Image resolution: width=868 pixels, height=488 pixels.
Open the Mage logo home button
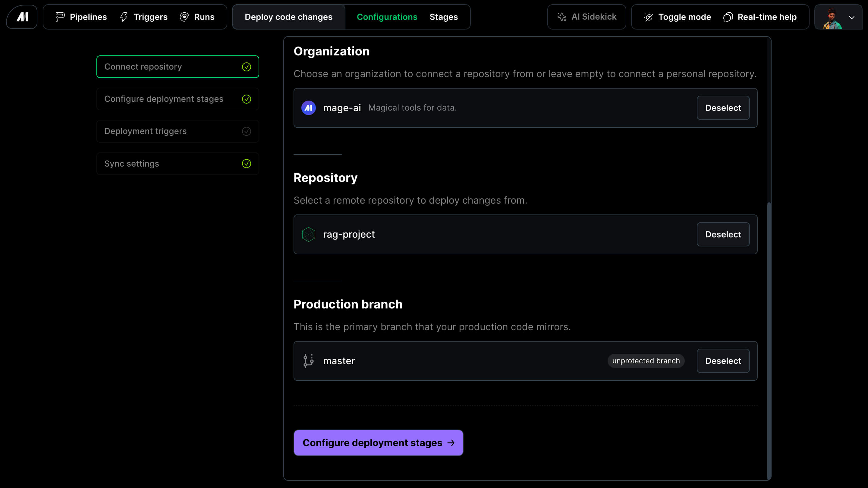[x=22, y=17]
